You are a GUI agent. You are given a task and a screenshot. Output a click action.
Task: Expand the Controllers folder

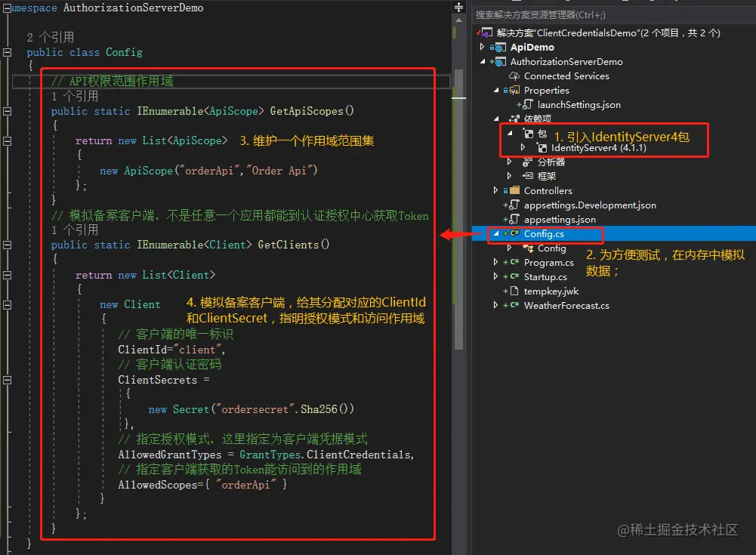click(495, 190)
